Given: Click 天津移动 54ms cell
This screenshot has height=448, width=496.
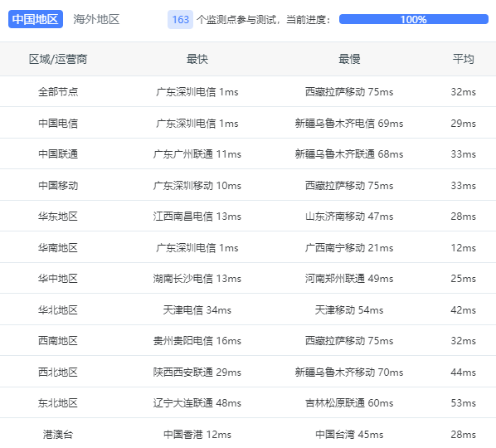Looking at the screenshot, I should tap(349, 310).
